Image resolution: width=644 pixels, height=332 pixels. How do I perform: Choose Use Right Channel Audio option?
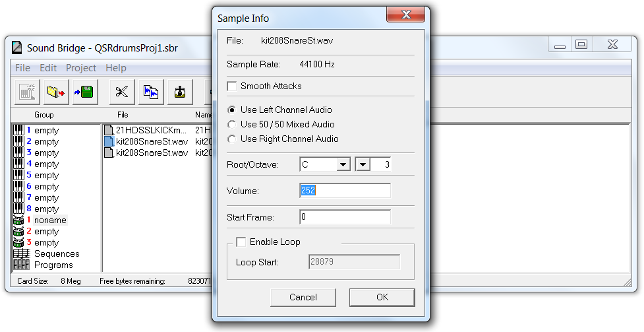pyautogui.click(x=231, y=139)
